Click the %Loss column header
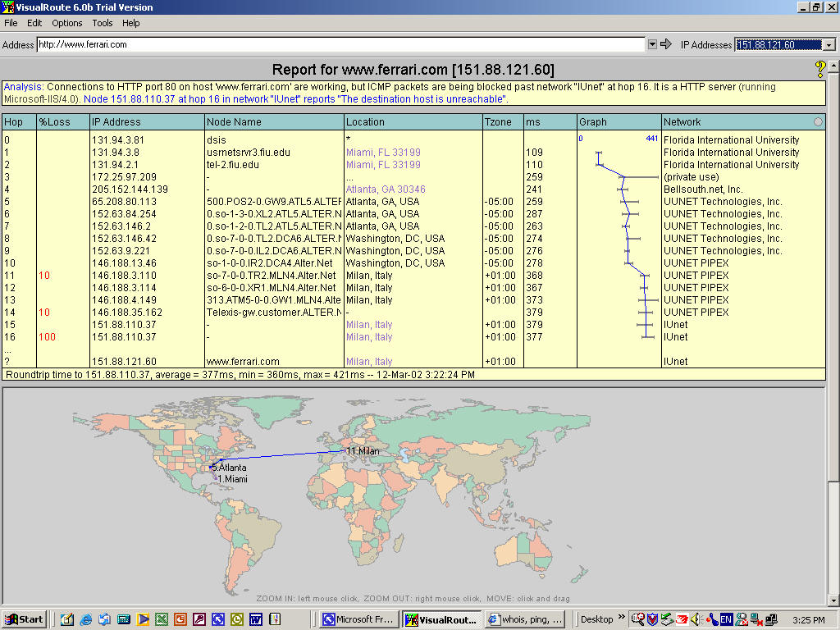This screenshot has width=840, height=630. coord(62,121)
